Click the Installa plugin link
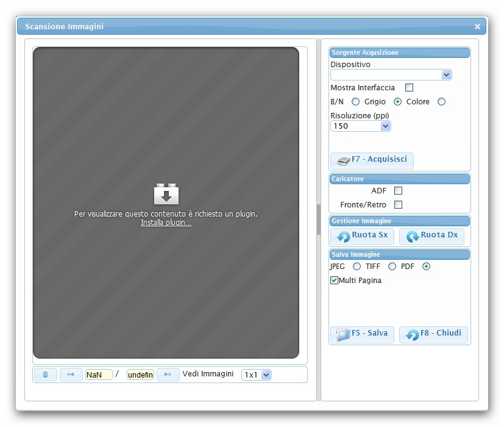Image resolution: width=504 pixels, height=427 pixels. (166, 223)
